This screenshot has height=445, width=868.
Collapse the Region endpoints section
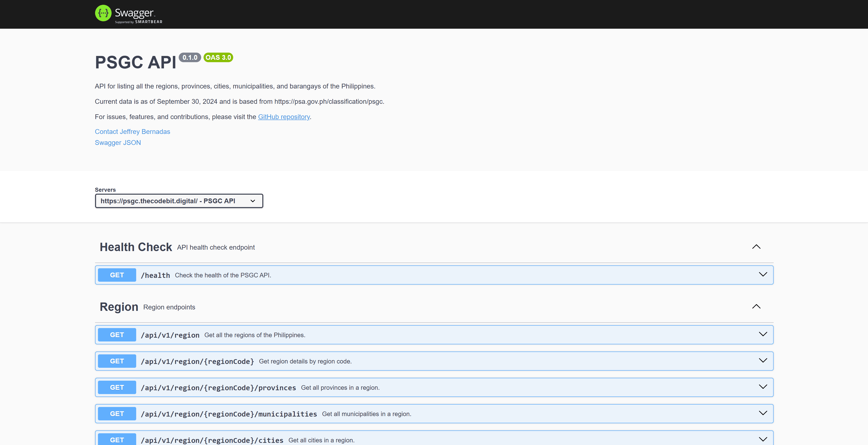point(756,307)
